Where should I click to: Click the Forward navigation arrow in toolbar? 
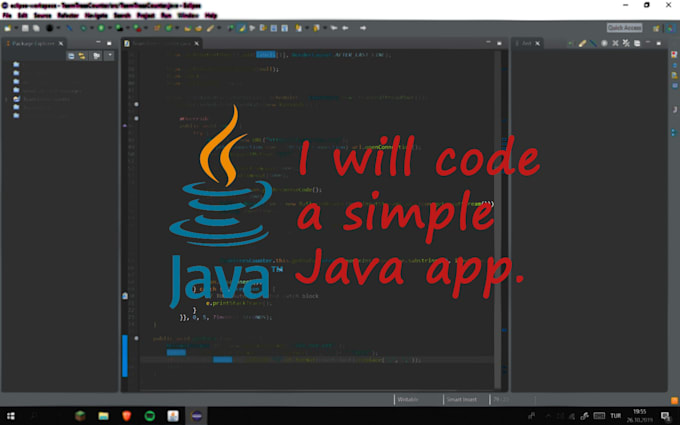click(x=363, y=28)
